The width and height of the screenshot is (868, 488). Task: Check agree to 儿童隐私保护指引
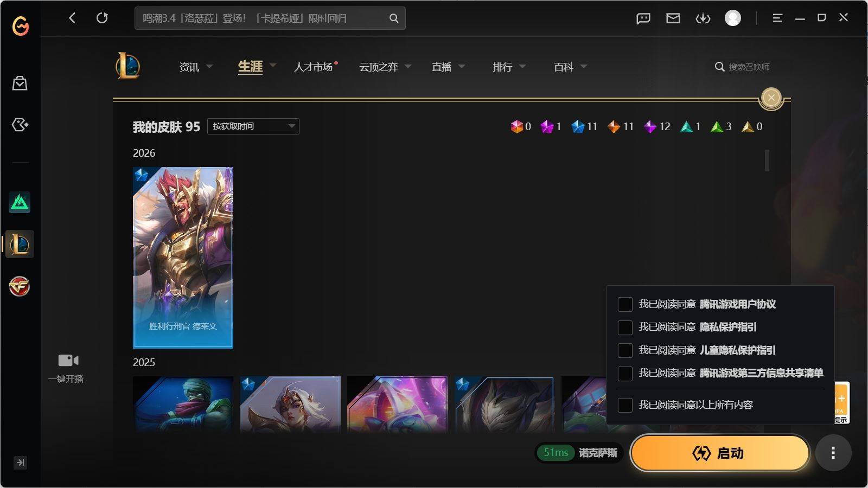[x=625, y=350]
